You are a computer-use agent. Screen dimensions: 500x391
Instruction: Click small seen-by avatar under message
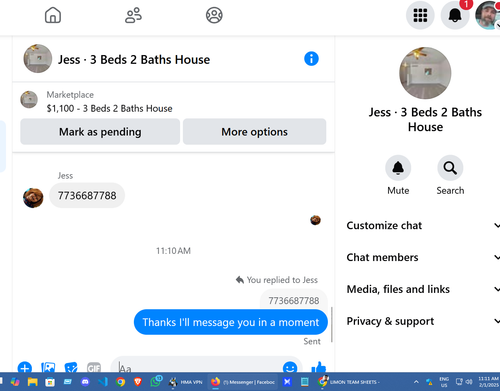point(315,220)
